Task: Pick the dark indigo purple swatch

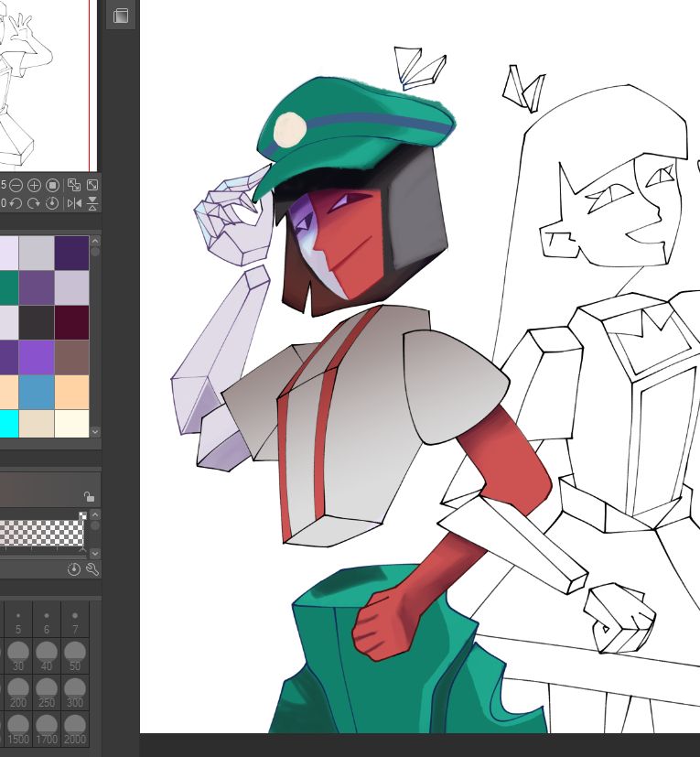Action: click(x=72, y=253)
